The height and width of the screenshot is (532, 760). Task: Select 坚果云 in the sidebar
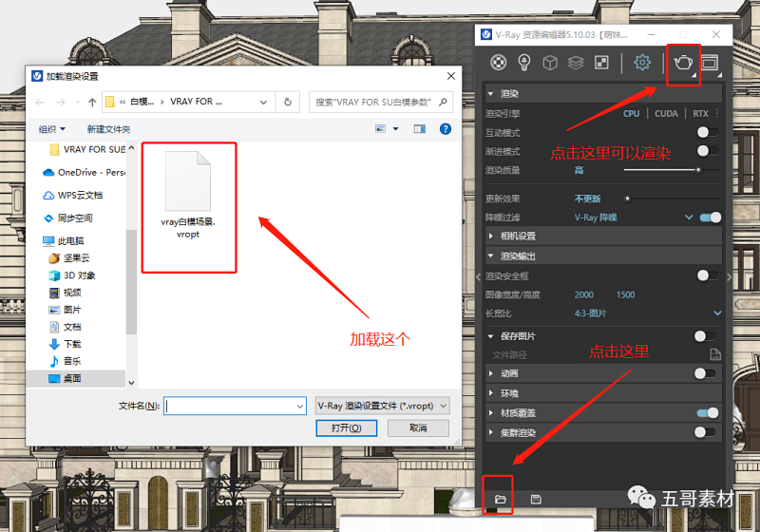coord(68,258)
